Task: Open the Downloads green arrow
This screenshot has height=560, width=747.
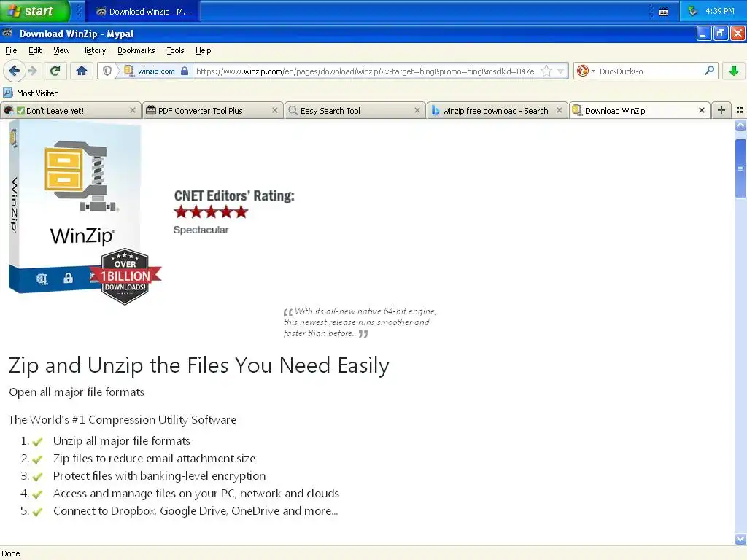Action: tap(734, 71)
